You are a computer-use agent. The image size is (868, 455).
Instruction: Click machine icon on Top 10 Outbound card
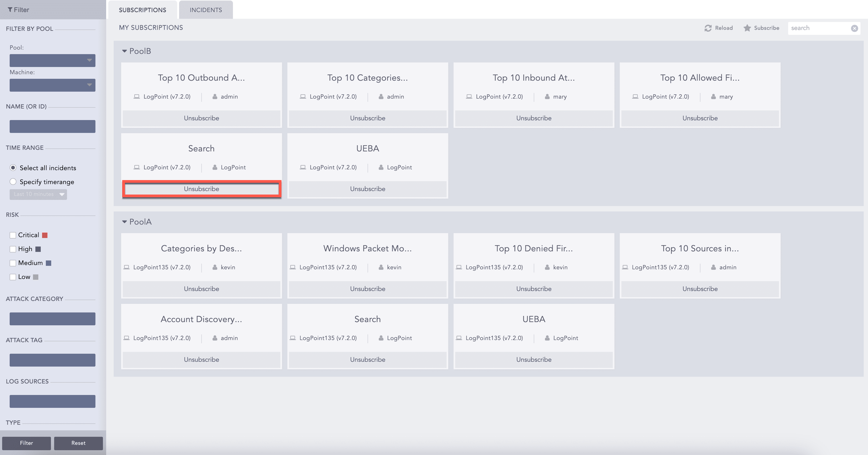point(136,97)
